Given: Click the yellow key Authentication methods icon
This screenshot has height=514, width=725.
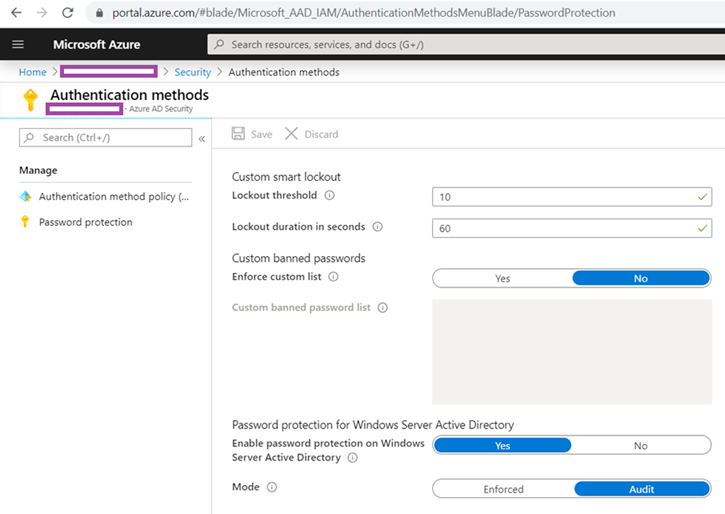Looking at the screenshot, I should point(31,100).
